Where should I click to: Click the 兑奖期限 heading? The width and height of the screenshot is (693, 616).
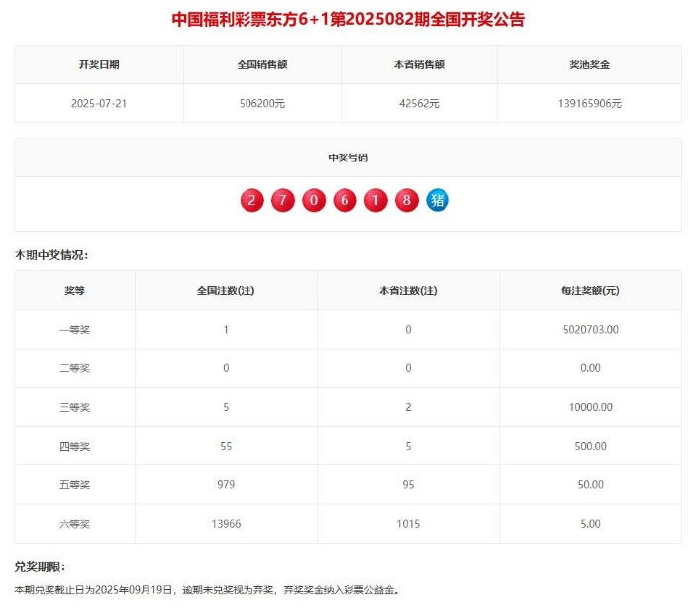click(x=40, y=566)
